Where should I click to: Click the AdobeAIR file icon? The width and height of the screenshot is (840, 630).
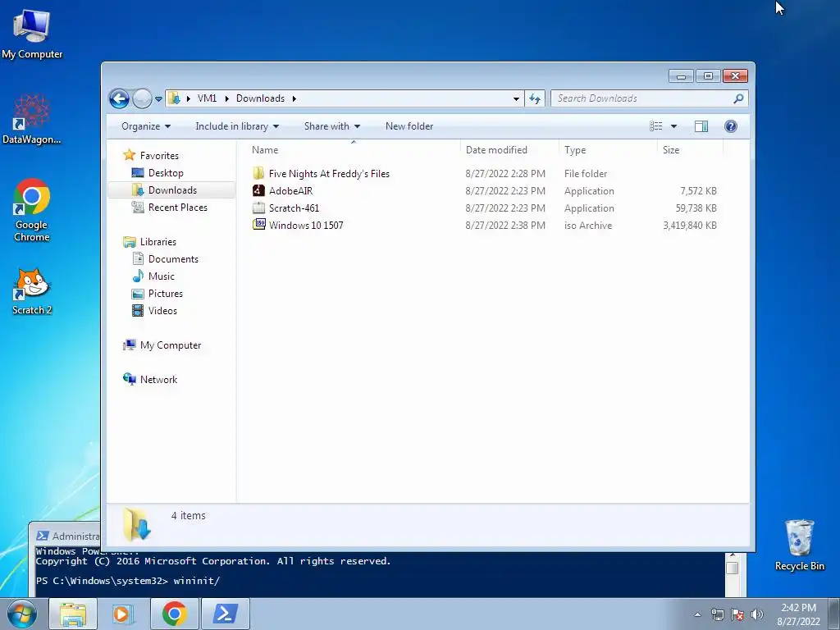[258, 190]
